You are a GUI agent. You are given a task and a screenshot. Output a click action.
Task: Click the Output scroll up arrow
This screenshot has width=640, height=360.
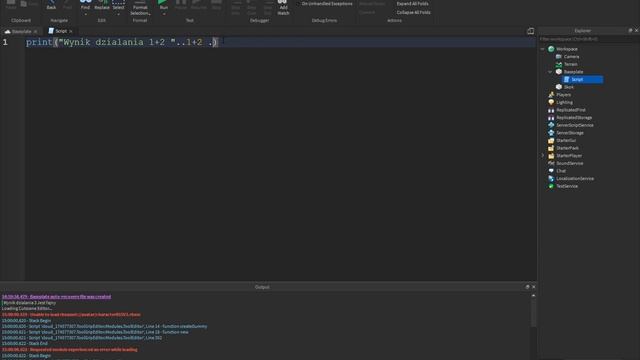(533, 296)
